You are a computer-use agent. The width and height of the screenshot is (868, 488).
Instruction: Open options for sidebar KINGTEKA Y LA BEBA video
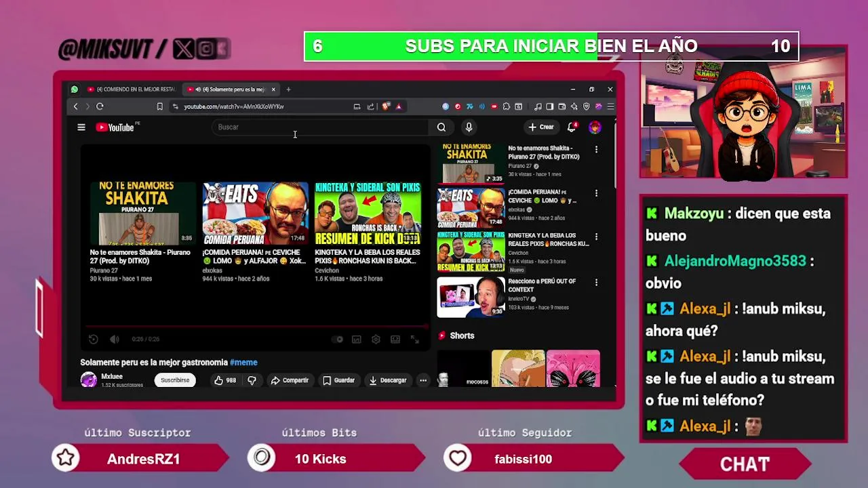tap(596, 237)
